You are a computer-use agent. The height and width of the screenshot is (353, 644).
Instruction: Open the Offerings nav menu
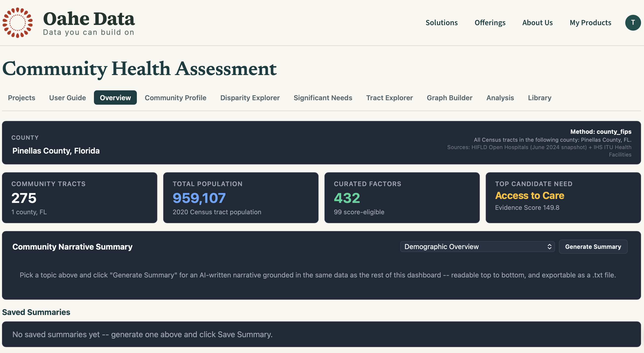point(490,22)
